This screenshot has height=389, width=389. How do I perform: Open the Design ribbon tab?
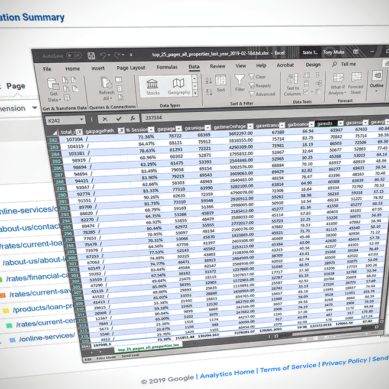[313, 64]
